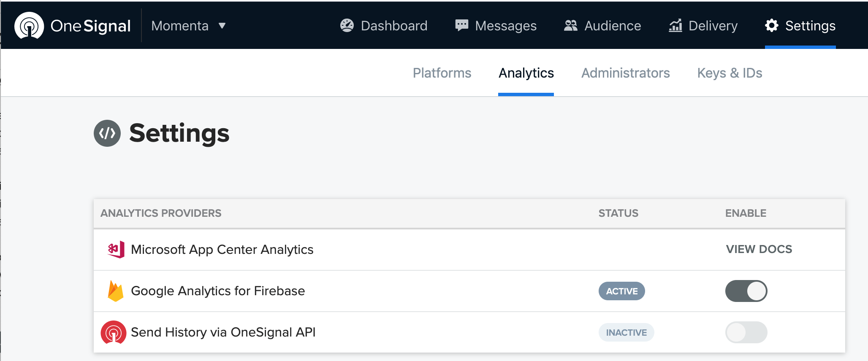Click the dropdown arrow next to Momenta
Viewport: 868px width, 361px height.
pos(222,26)
